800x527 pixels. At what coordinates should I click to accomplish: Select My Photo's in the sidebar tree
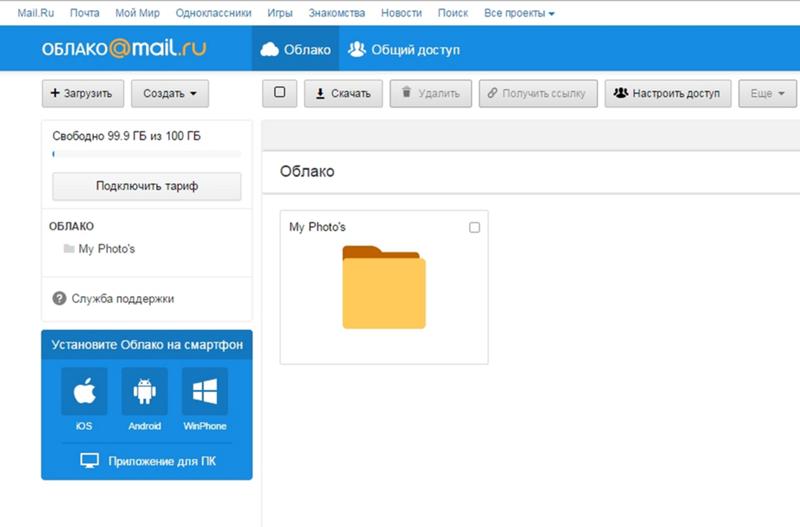pyautogui.click(x=106, y=248)
